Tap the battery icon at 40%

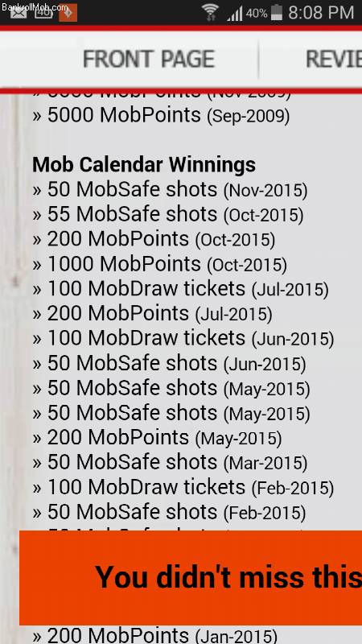(x=277, y=12)
